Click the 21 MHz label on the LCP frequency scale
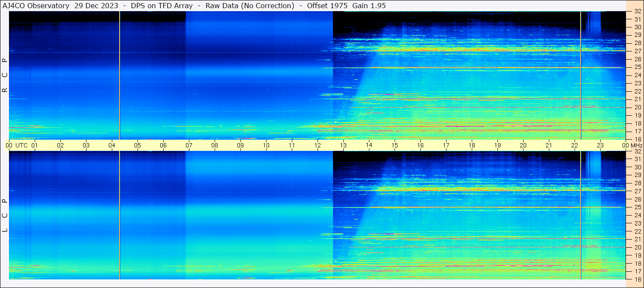 click(637, 239)
